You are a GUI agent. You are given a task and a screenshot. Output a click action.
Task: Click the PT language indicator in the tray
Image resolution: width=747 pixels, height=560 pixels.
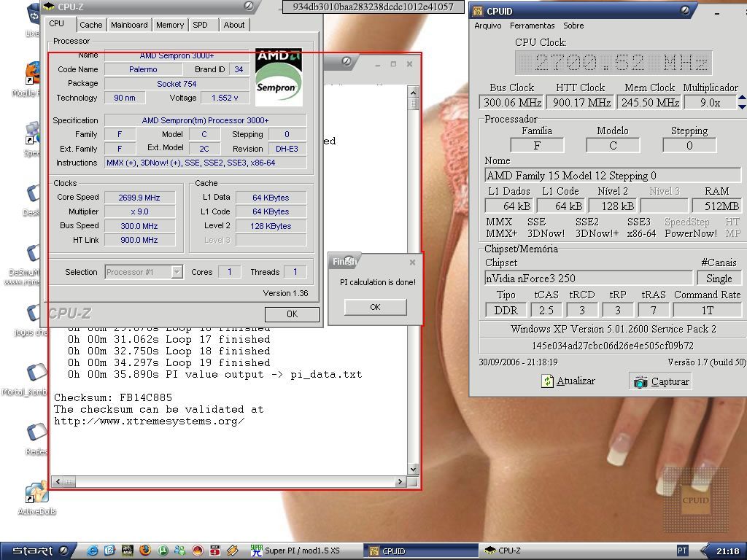[x=682, y=551]
